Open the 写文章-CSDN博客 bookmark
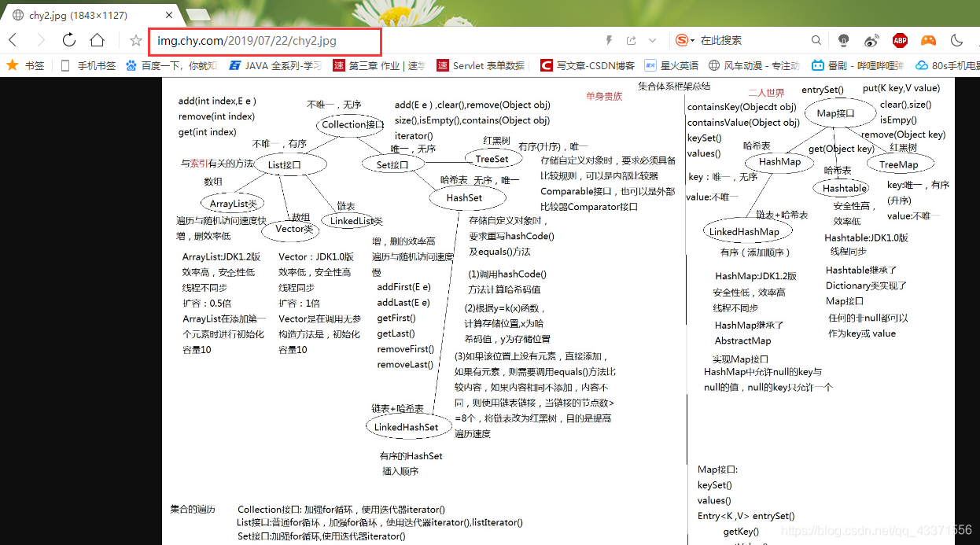This screenshot has width=980, height=545. [x=587, y=65]
